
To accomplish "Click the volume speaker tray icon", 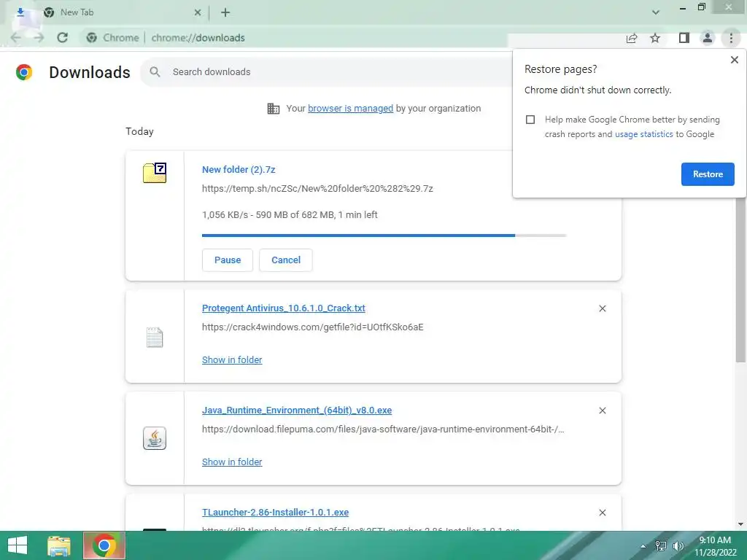I will (678, 546).
